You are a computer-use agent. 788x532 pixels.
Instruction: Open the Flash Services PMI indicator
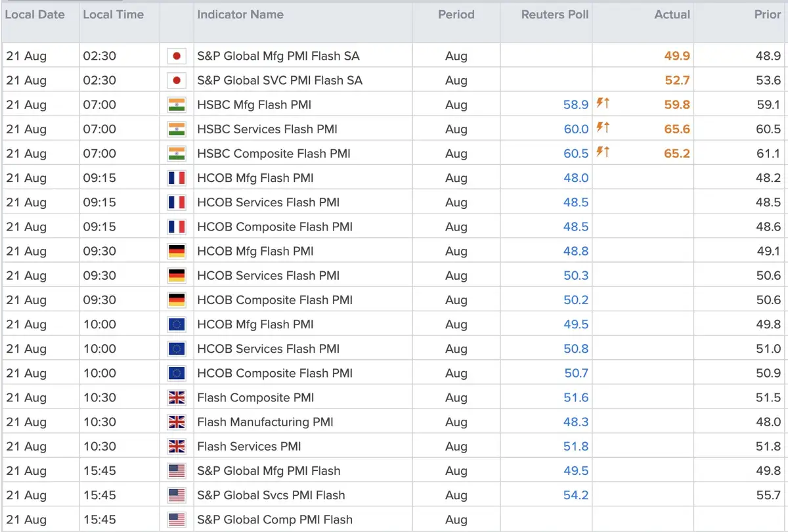point(249,446)
